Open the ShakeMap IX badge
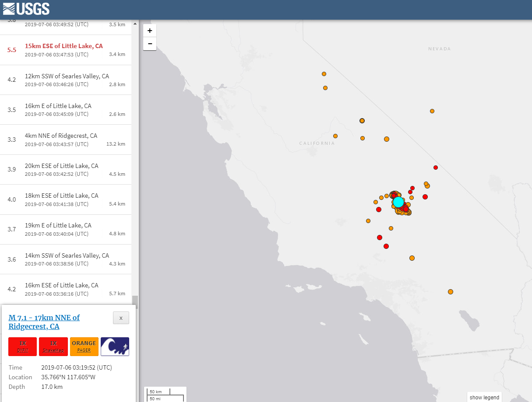This screenshot has height=402, width=532. pyautogui.click(x=53, y=346)
